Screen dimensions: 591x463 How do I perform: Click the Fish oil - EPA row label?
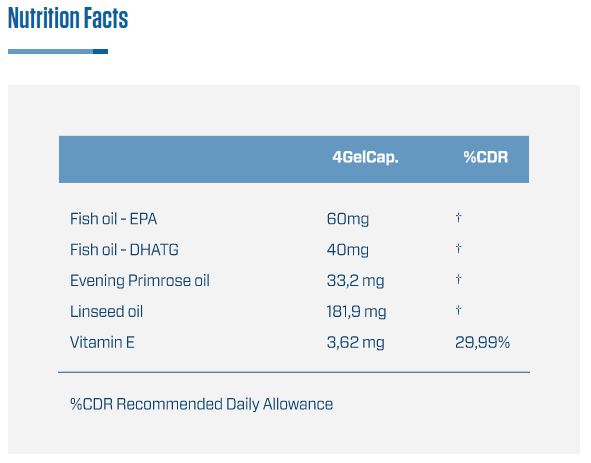point(113,219)
